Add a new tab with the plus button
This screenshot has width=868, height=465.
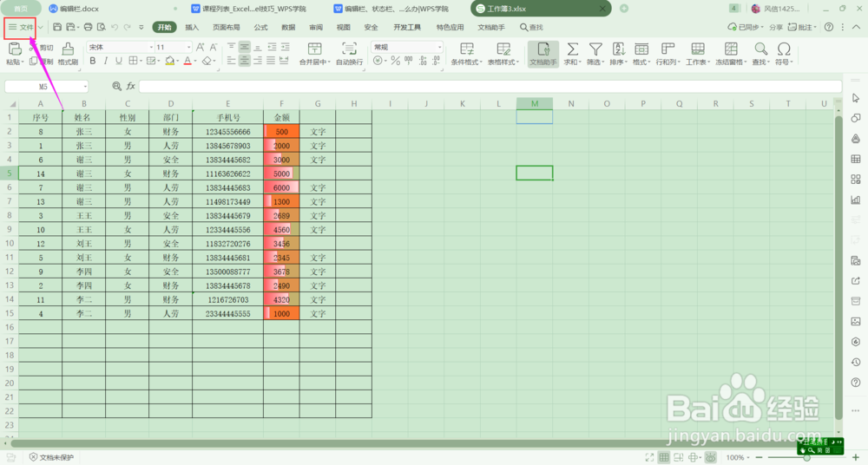click(624, 9)
